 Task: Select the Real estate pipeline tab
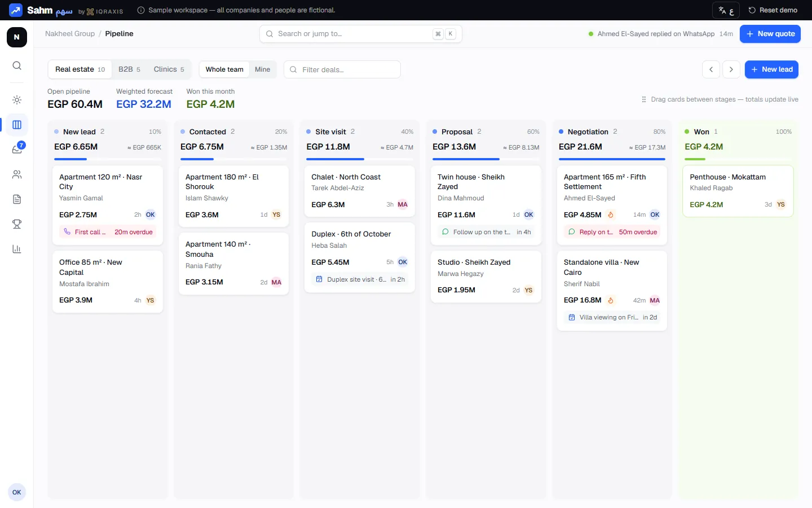(80, 69)
